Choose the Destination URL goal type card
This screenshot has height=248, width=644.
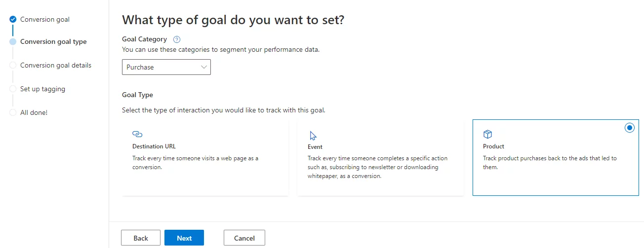pyautogui.click(x=205, y=158)
